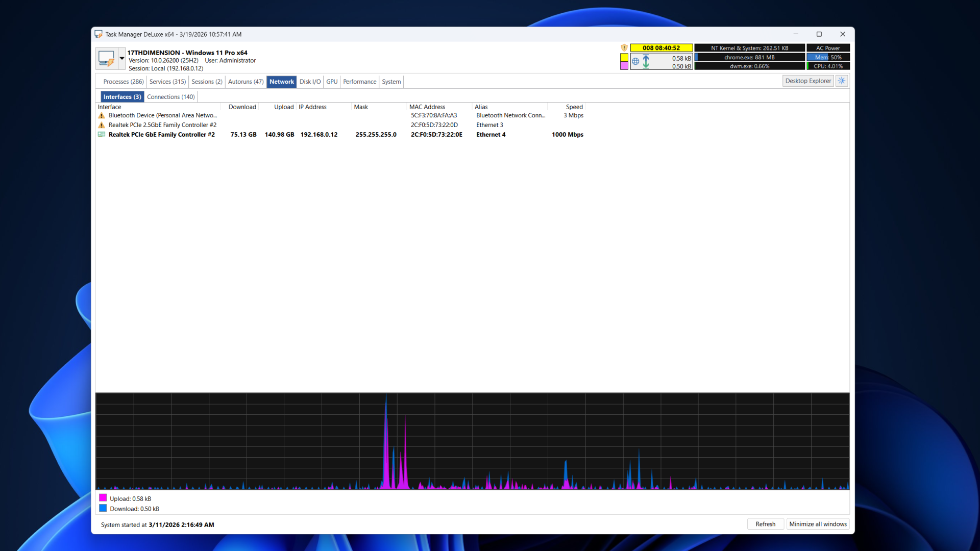Open the Sessions (2) tab
980x551 pixels.
(x=207, y=82)
